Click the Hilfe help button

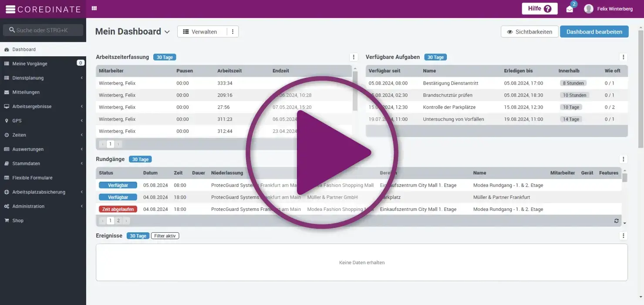[539, 9]
